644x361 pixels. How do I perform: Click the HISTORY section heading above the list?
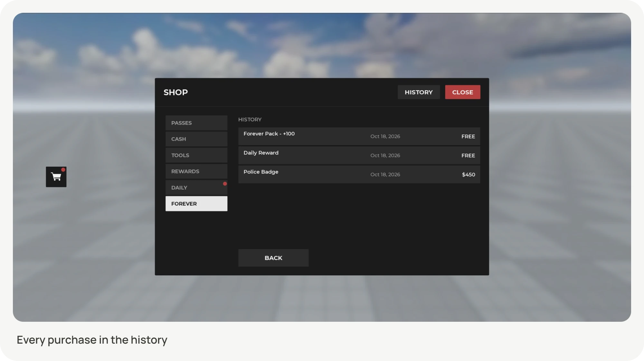point(250,119)
